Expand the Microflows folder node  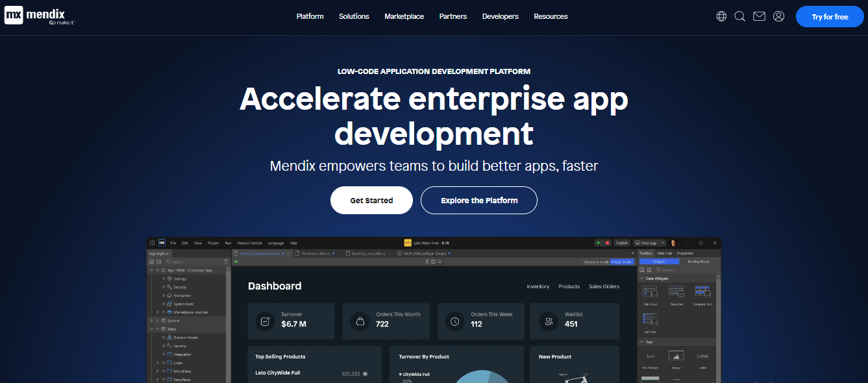pyautogui.click(x=157, y=371)
